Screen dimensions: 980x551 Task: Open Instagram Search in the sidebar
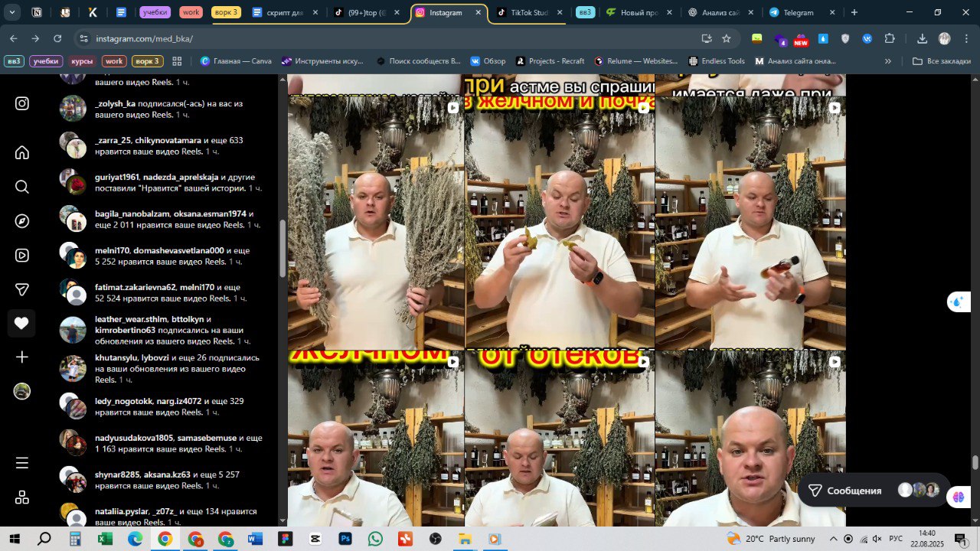[x=22, y=187]
